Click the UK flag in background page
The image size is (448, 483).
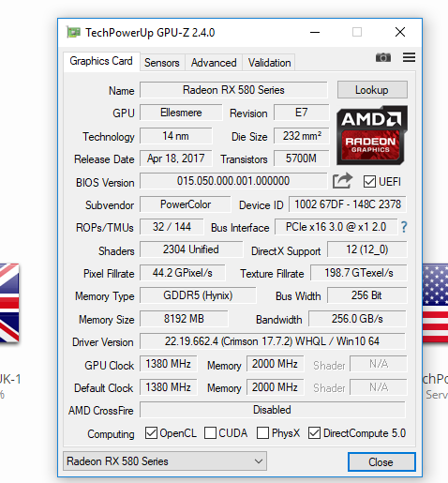(9, 303)
